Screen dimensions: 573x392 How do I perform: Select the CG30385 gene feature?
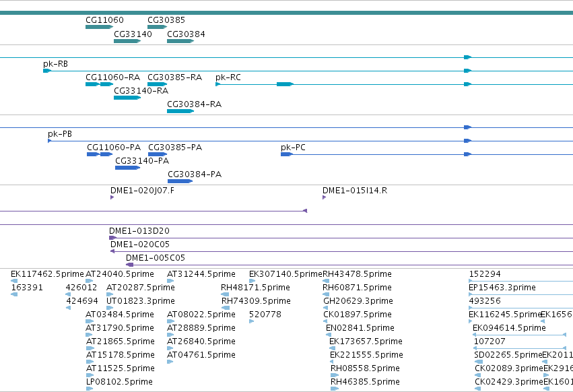tap(157, 27)
